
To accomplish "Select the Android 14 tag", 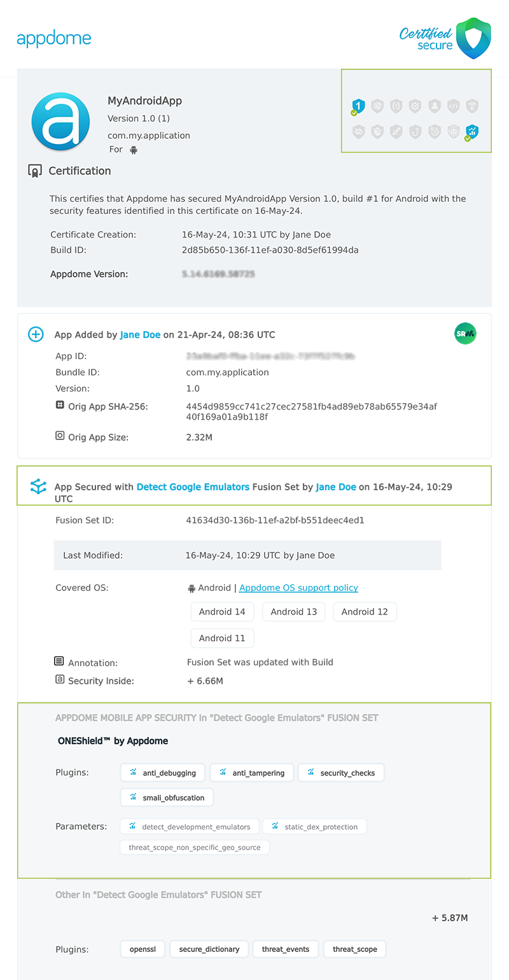I will [x=222, y=612].
